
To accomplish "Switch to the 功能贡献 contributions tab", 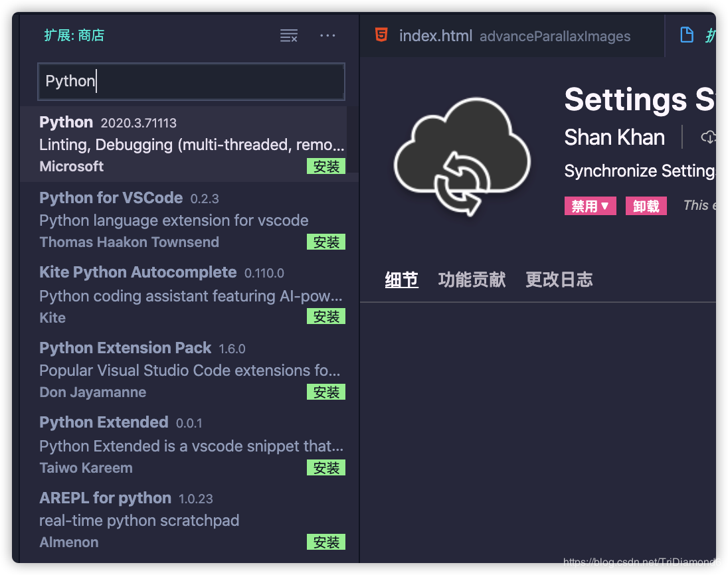I will pos(472,280).
